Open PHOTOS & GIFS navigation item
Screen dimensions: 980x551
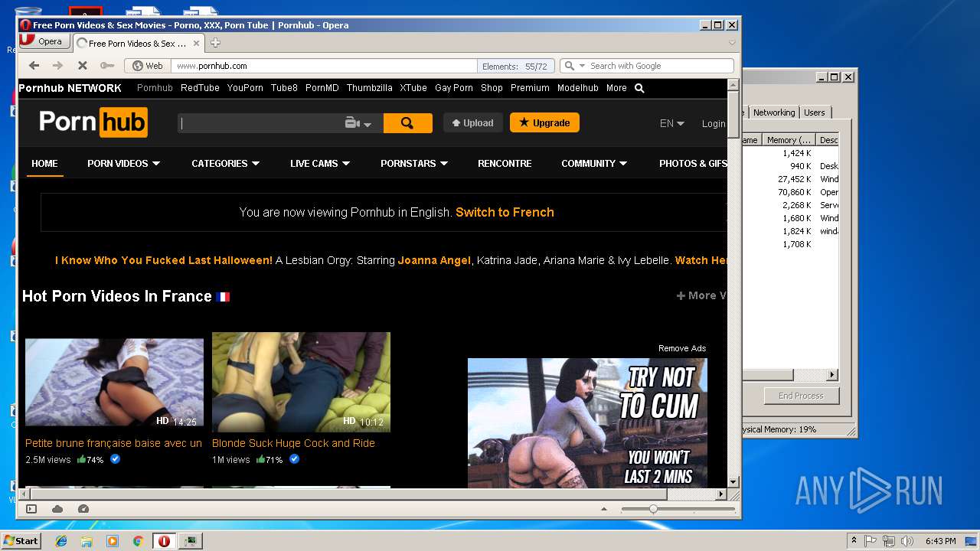pos(693,163)
